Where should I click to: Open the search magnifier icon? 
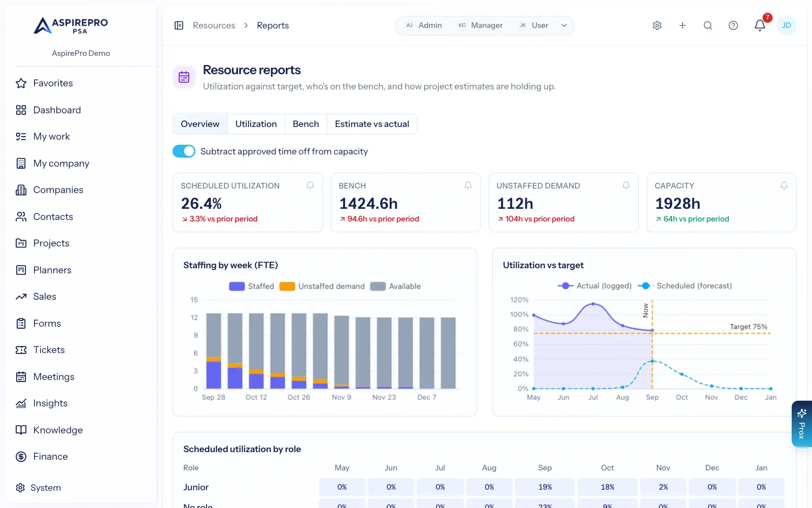click(x=708, y=25)
